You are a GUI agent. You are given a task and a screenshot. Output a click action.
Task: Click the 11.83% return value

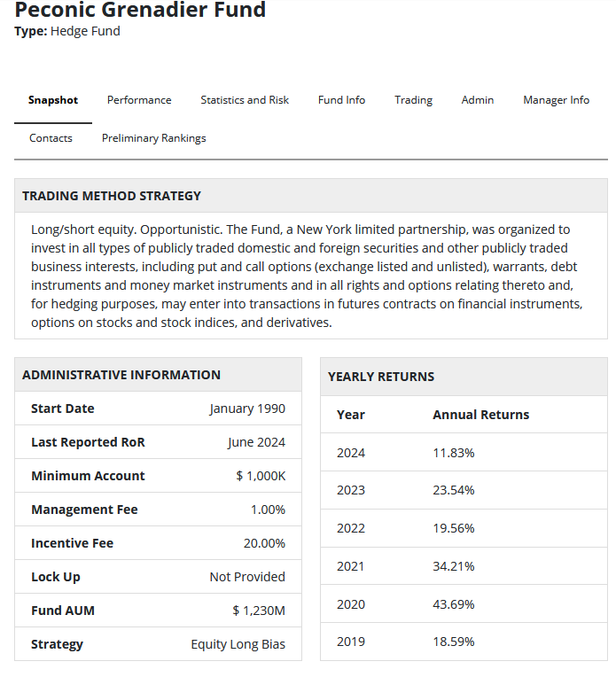tap(454, 453)
